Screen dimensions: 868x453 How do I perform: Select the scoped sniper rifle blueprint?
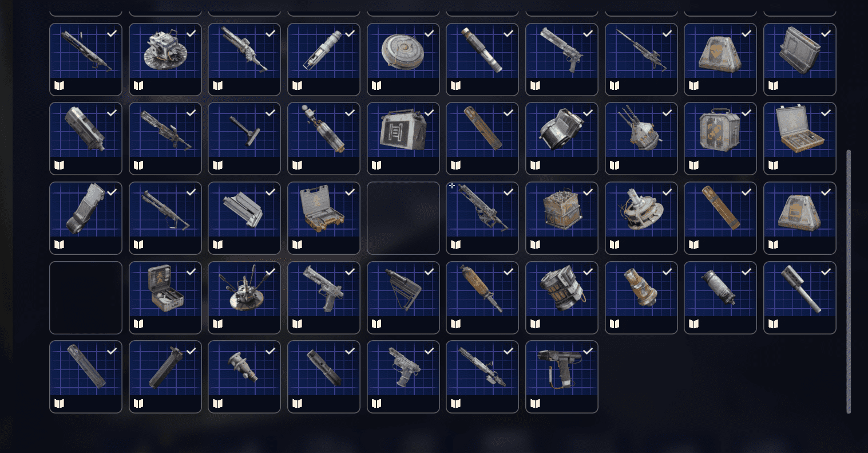click(641, 59)
